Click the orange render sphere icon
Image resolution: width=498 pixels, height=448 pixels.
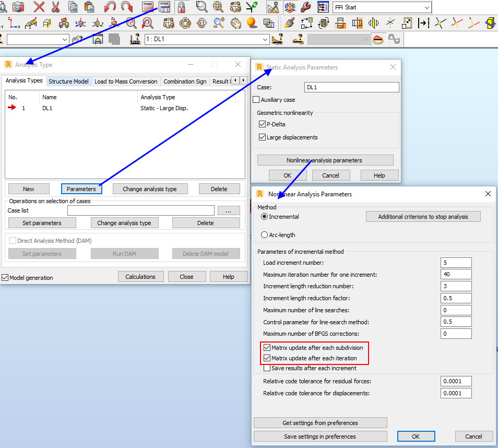pos(251,23)
